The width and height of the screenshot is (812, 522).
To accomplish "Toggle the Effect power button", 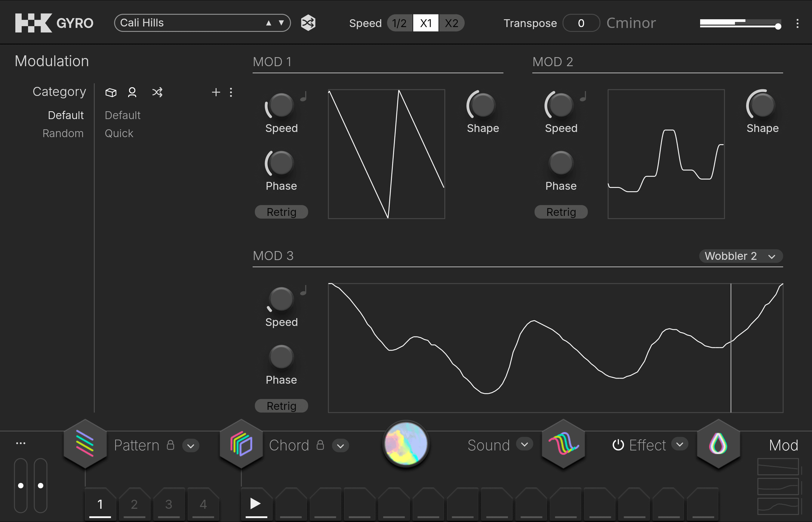I will pos(618,445).
